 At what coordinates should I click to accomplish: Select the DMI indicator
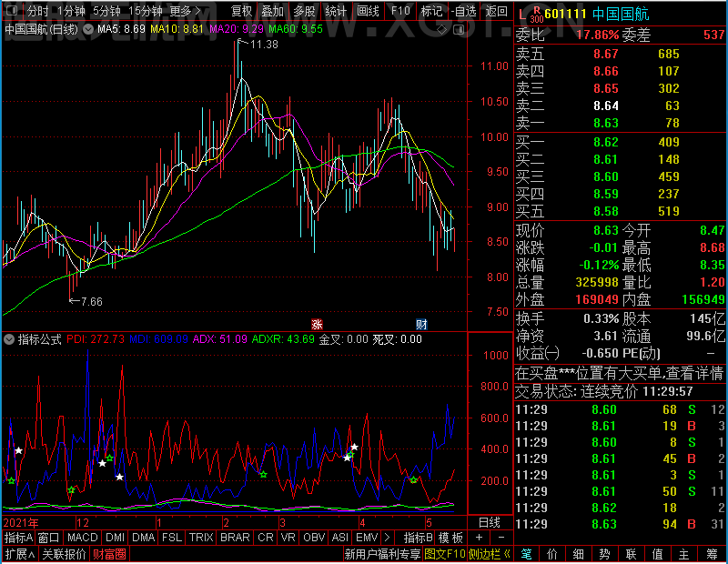116,538
